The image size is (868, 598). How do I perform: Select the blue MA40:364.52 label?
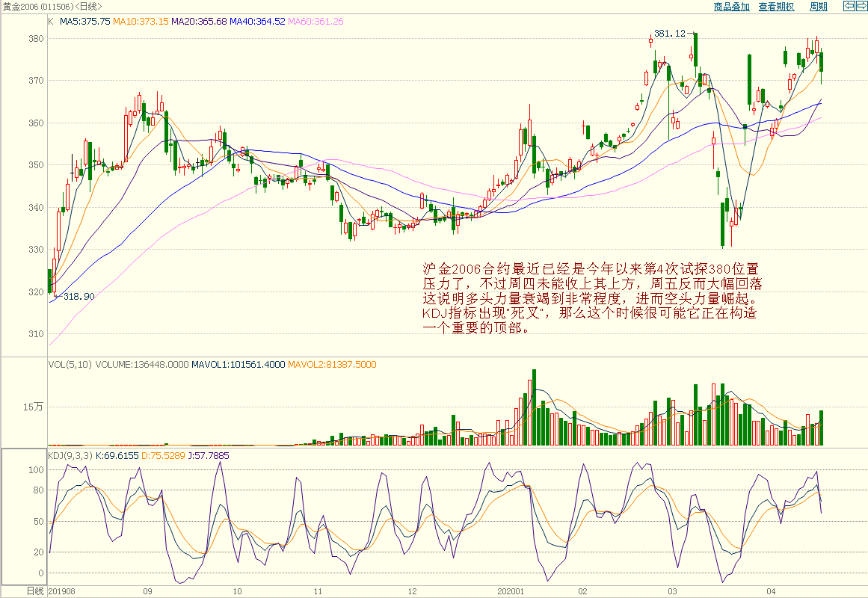click(257, 22)
